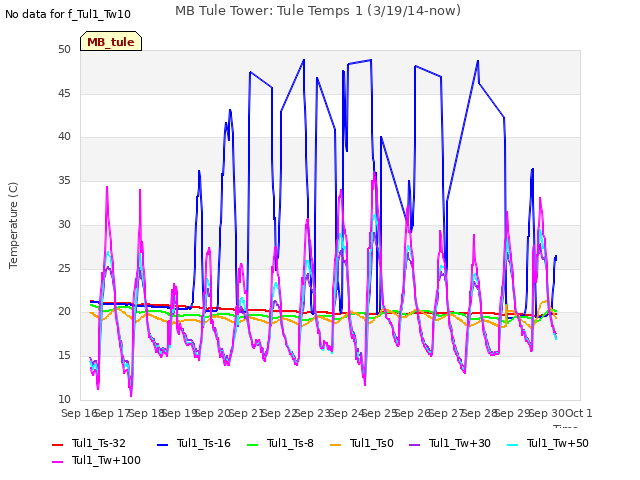The height and width of the screenshot is (480, 640).
Task: Select the Tul1_Ts0 legend label
Action: (x=371, y=444)
